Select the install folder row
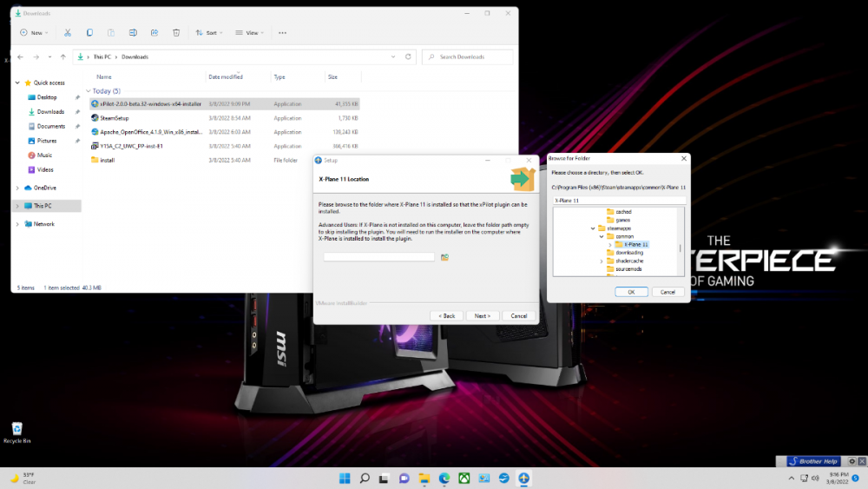Viewport: 868px width, 489px height. pyautogui.click(x=224, y=160)
